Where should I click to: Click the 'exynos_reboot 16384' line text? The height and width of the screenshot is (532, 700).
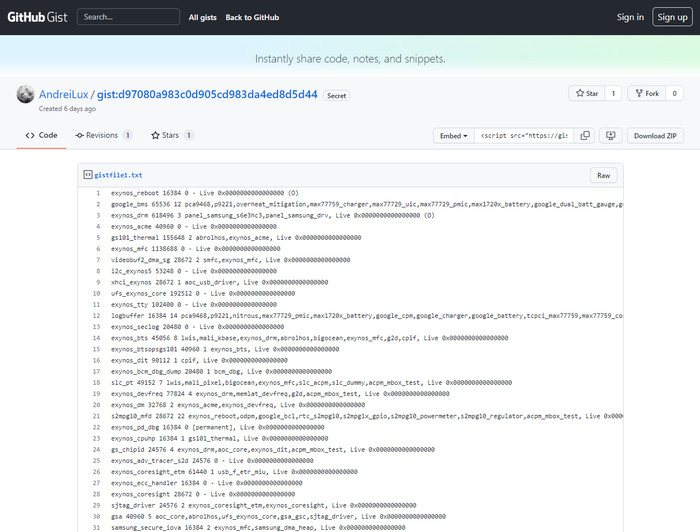(204, 193)
